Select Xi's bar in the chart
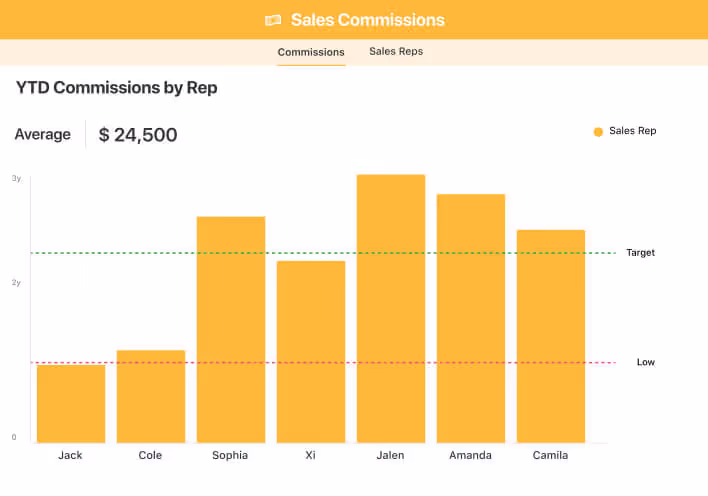 (x=311, y=351)
